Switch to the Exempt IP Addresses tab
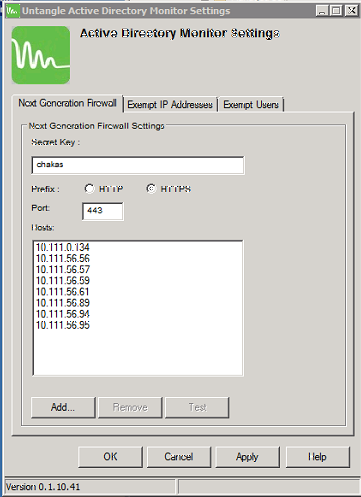361x497 pixels. [x=170, y=105]
